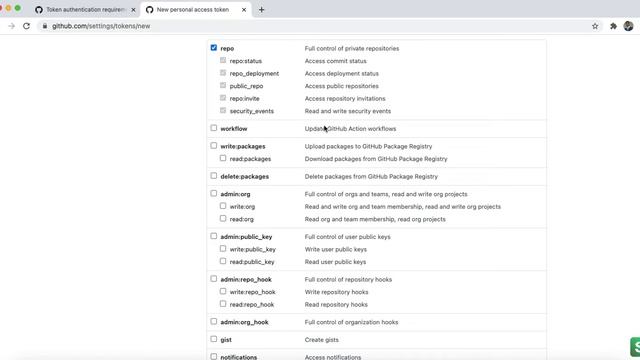Click the 'Access commit status' description
This screenshot has width=640, height=360.
pos(336,61)
